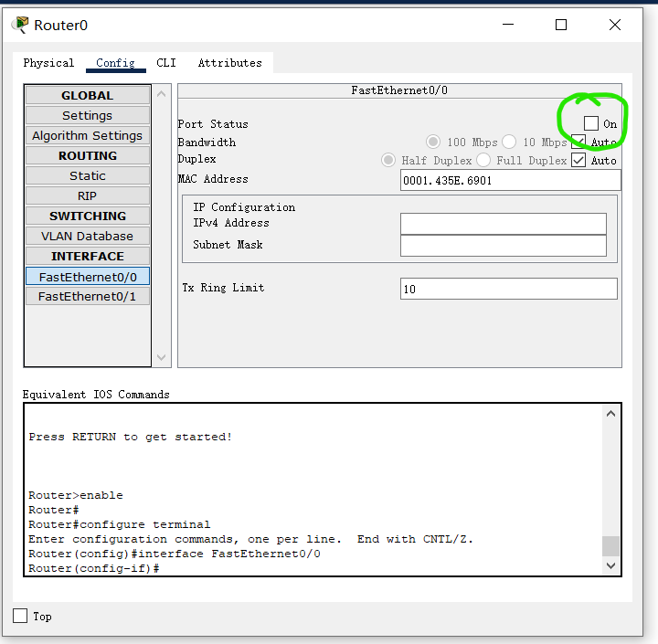Maximize the Router0 window
Screen dimensions: 658x644
(x=560, y=25)
